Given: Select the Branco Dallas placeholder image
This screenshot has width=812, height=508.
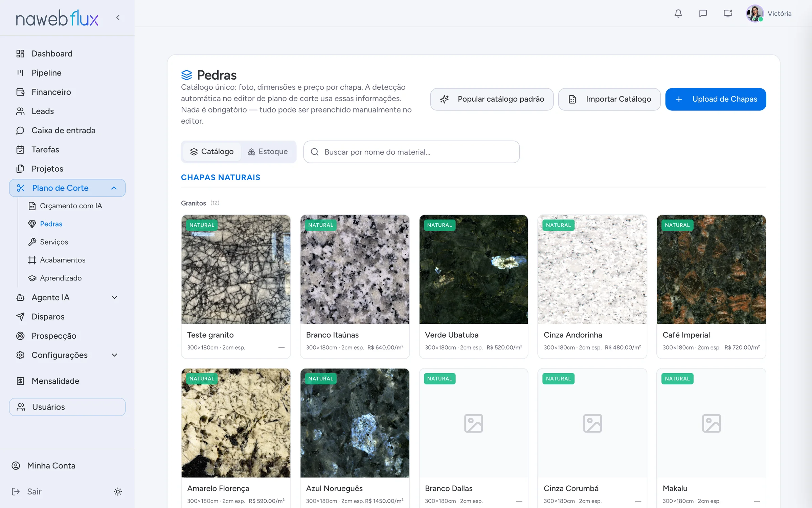Looking at the screenshot, I should pyautogui.click(x=473, y=423).
